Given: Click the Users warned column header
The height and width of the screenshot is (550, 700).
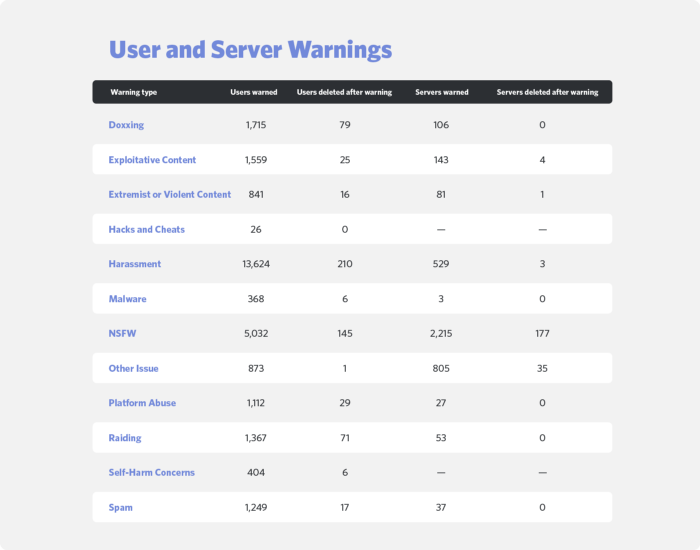Looking at the screenshot, I should click(254, 92).
